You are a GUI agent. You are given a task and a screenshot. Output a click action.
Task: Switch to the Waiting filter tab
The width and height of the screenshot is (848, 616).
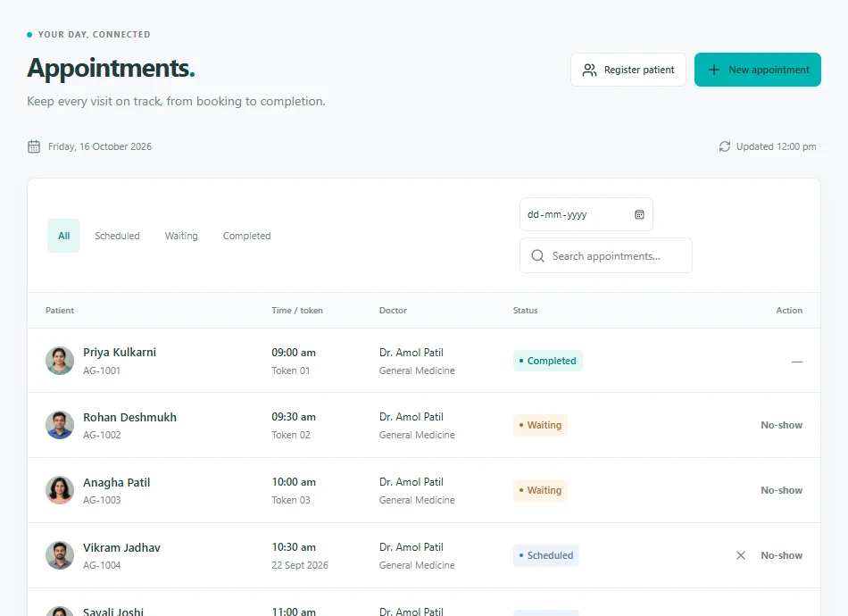pos(181,236)
